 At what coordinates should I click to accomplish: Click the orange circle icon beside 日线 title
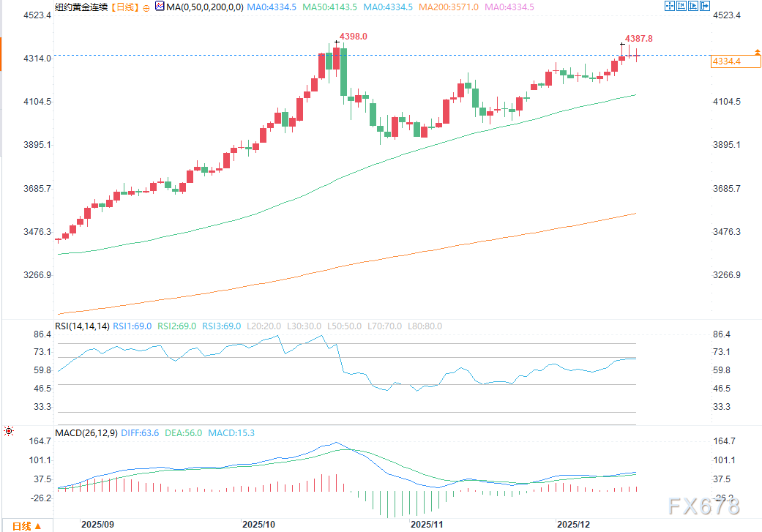pos(146,7)
